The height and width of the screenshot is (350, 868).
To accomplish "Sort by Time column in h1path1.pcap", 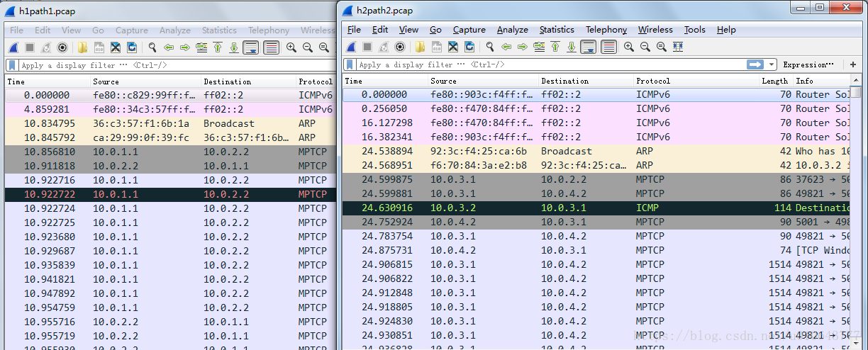I will coord(47,81).
